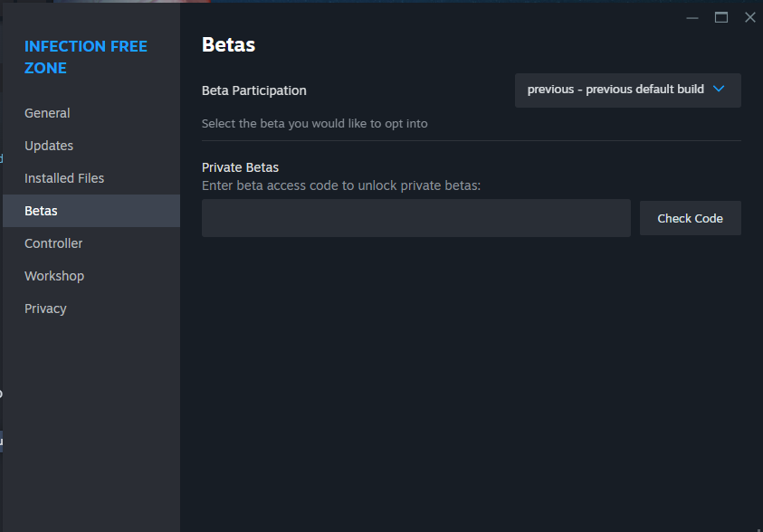763x532 pixels.
Task: Close the properties dialog
Action: (750, 16)
